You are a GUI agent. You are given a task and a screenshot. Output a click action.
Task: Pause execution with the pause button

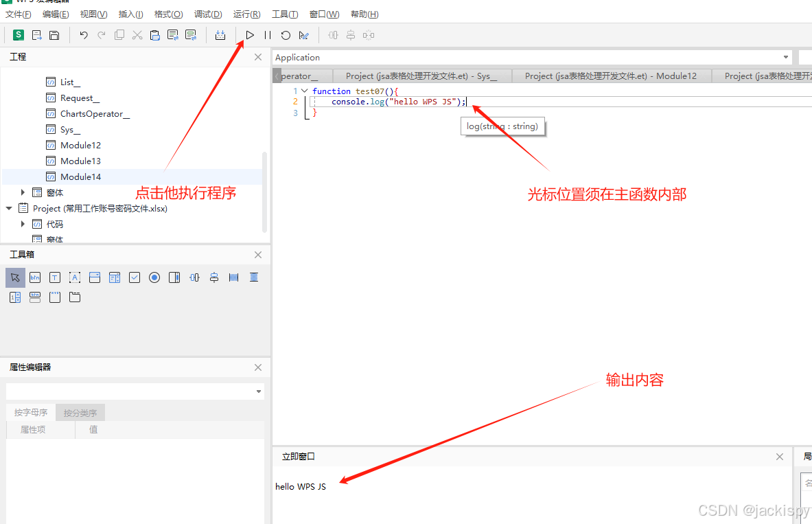pyautogui.click(x=267, y=35)
